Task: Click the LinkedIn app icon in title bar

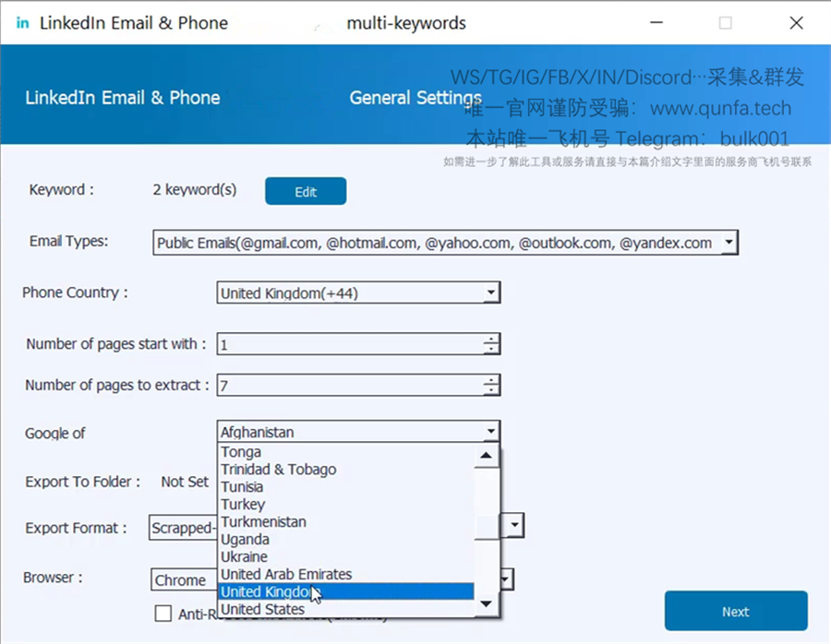Action: [22, 23]
